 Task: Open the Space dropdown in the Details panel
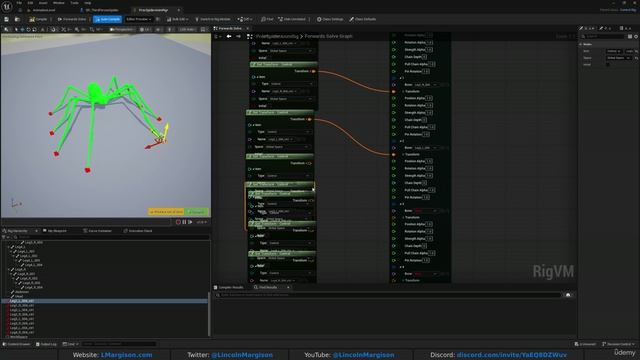(x=619, y=58)
